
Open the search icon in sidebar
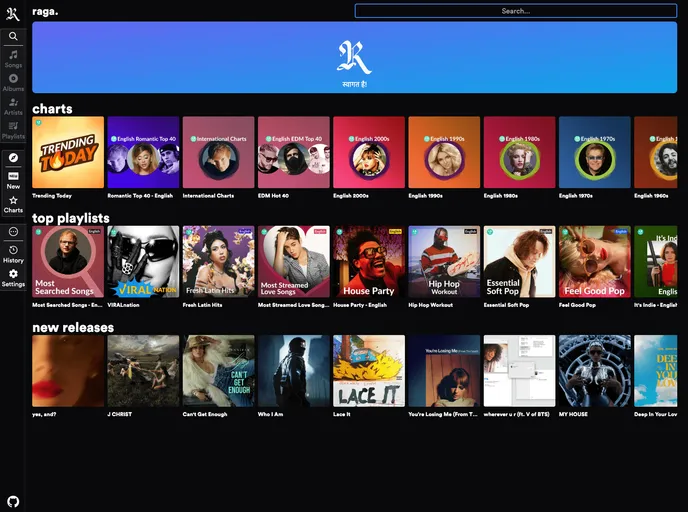[x=13, y=36]
